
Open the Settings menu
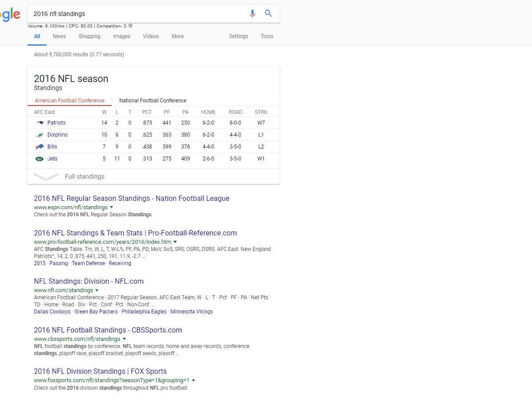pyautogui.click(x=239, y=36)
